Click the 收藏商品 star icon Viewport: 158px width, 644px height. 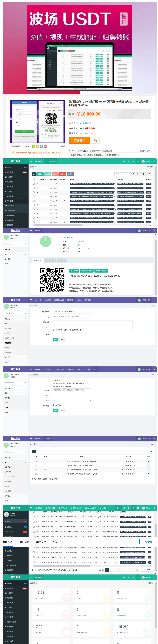[11, 147]
